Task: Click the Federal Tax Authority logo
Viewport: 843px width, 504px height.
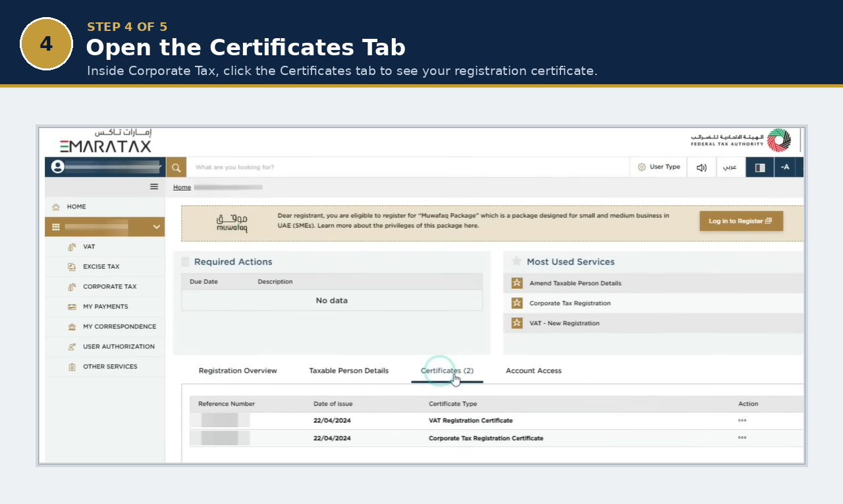Action: coord(741,140)
